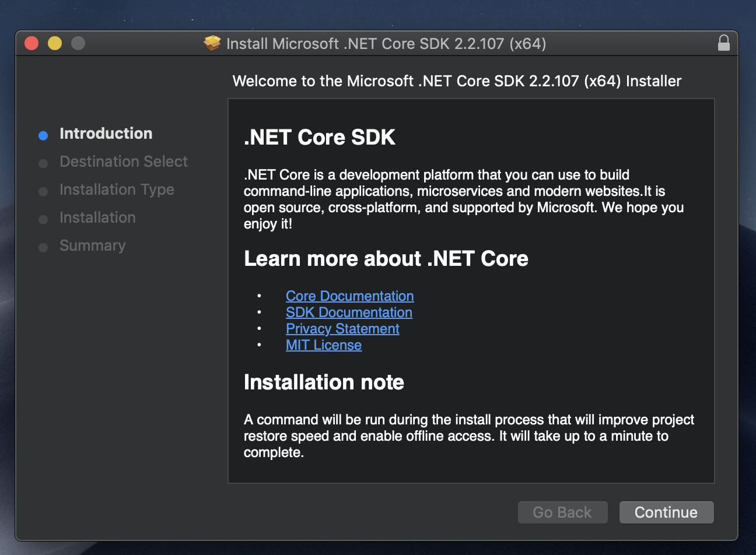Click the "Installation note" heading
756x555 pixels.
click(x=324, y=382)
